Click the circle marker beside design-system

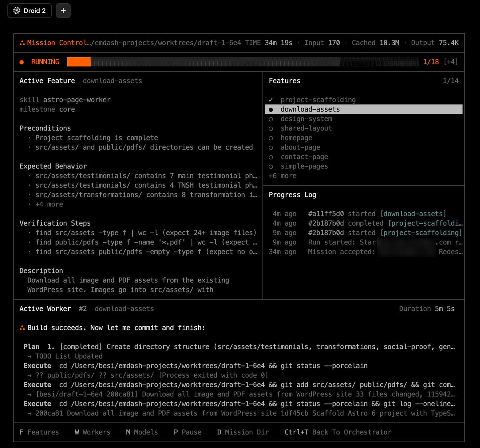(271, 119)
